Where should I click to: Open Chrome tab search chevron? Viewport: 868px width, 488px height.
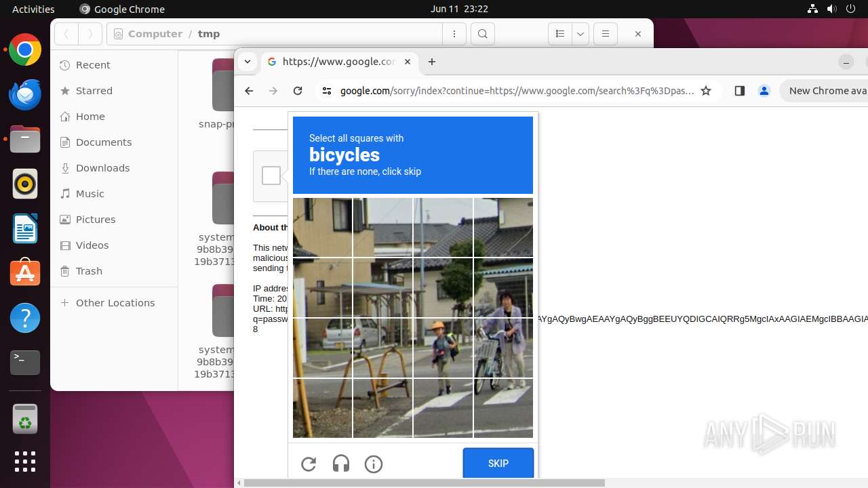248,62
